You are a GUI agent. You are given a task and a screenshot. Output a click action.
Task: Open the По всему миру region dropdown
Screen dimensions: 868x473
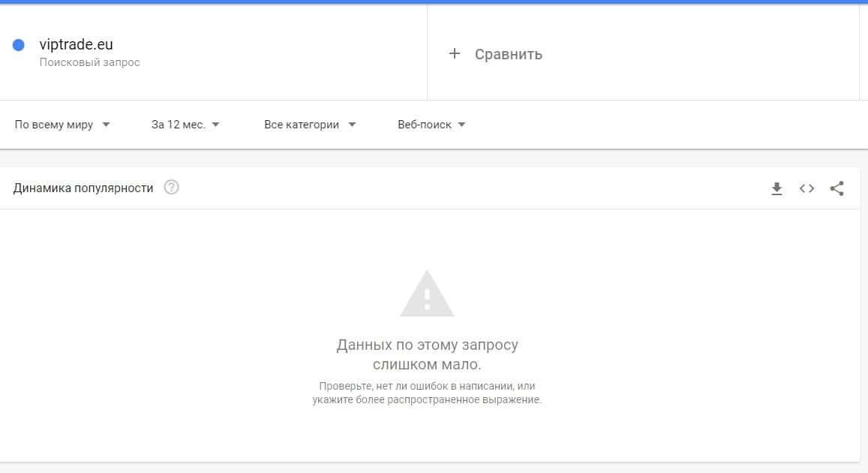click(62, 125)
